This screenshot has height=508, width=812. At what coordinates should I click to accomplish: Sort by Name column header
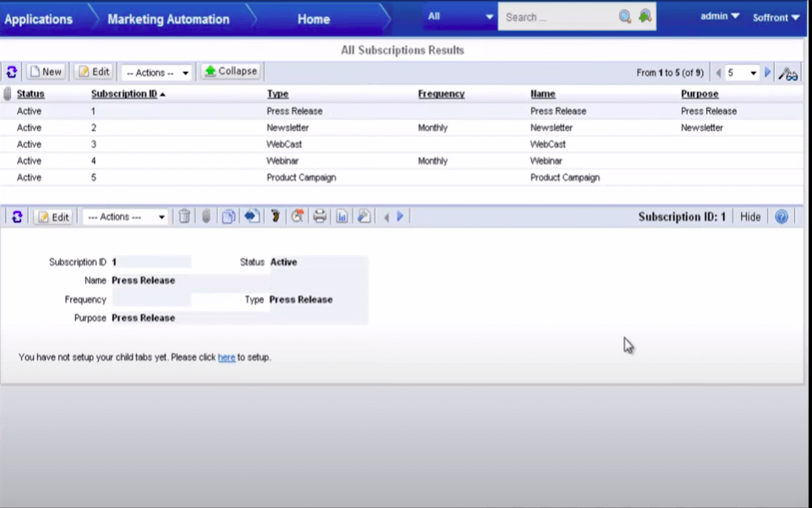tap(543, 94)
